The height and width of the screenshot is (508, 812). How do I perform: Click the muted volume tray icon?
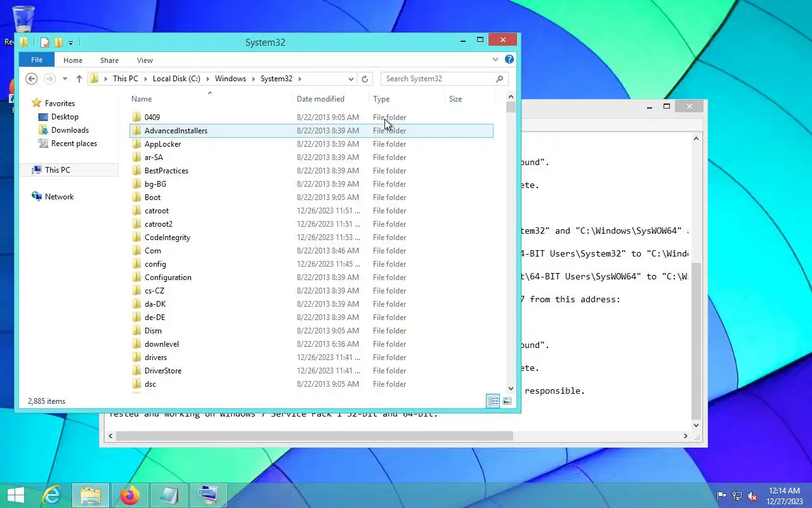(x=752, y=496)
